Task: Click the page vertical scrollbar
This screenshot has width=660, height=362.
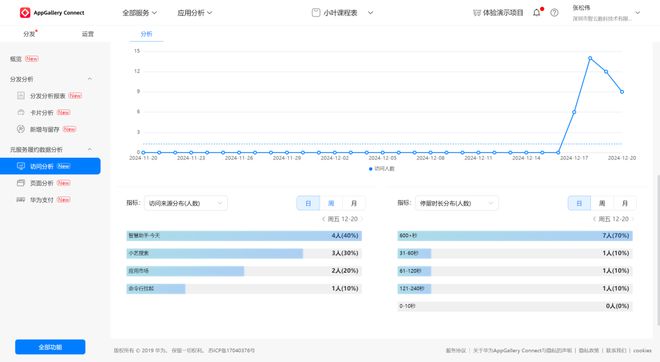Action: click(x=658, y=250)
